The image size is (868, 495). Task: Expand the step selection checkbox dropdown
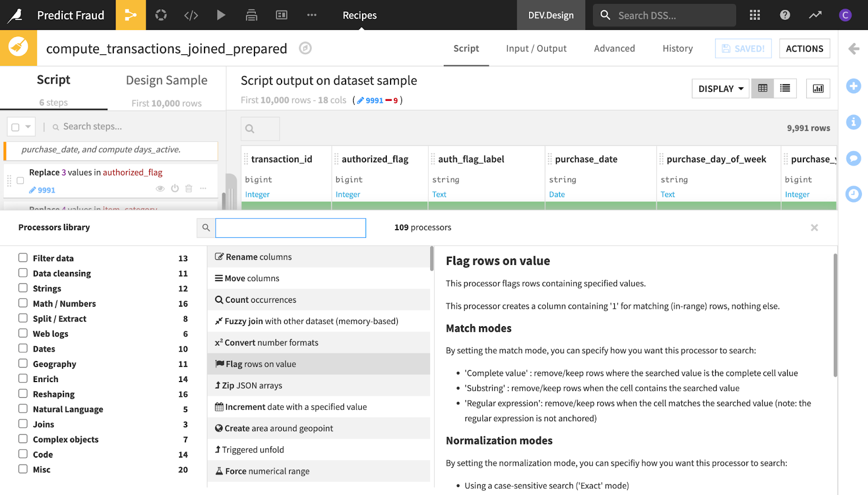[x=28, y=127]
